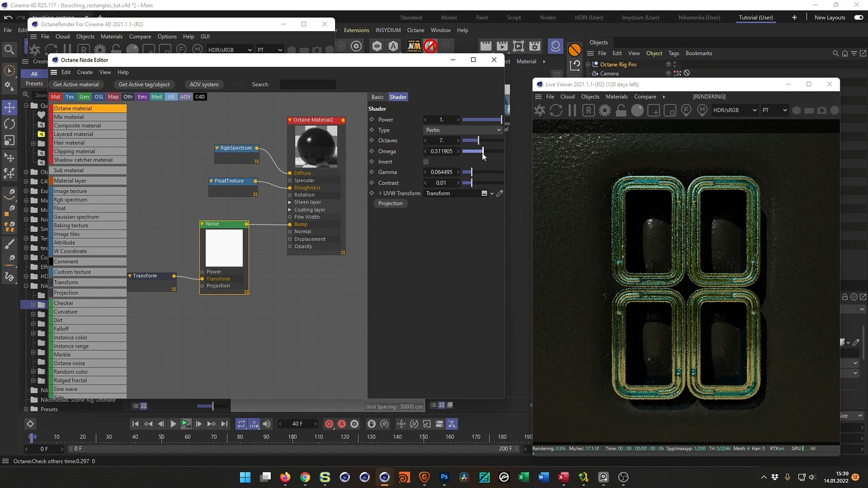Click the clay mode sphere icon in Live Viewer
868x488 pixels.
637,110
